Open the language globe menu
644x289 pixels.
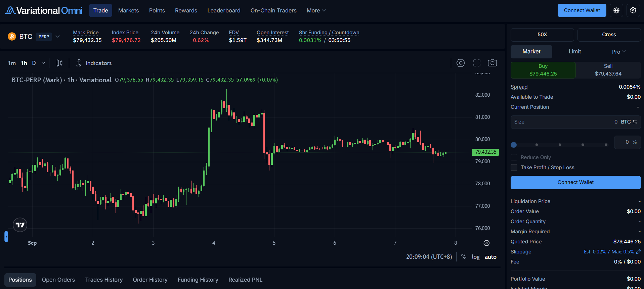point(616,10)
